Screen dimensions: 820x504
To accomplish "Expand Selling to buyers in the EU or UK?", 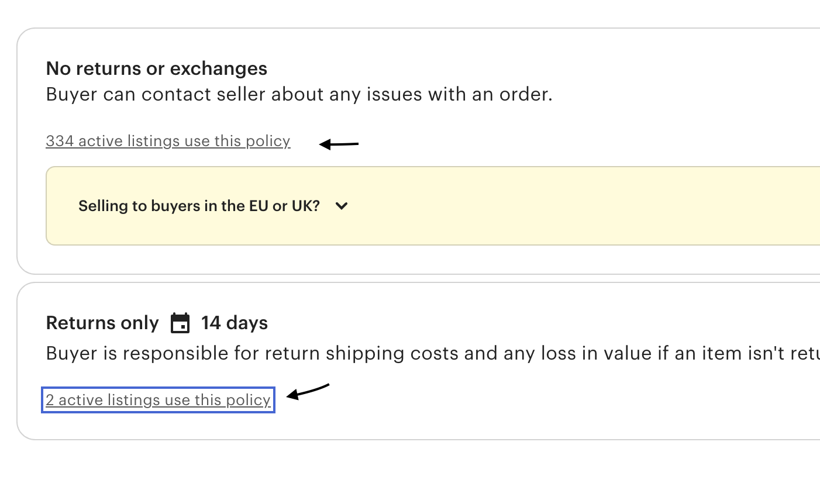I will click(199, 206).
